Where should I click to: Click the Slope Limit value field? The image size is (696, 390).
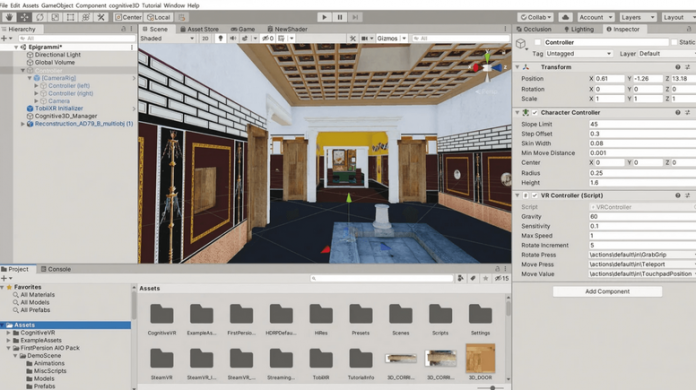pyautogui.click(x=642, y=124)
